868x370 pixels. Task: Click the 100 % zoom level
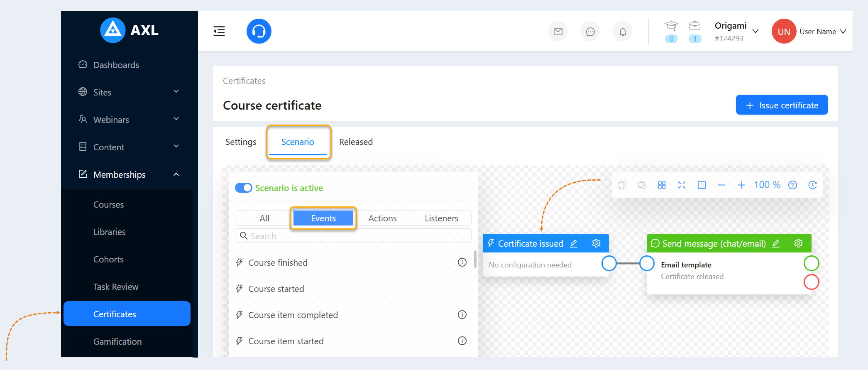point(767,185)
